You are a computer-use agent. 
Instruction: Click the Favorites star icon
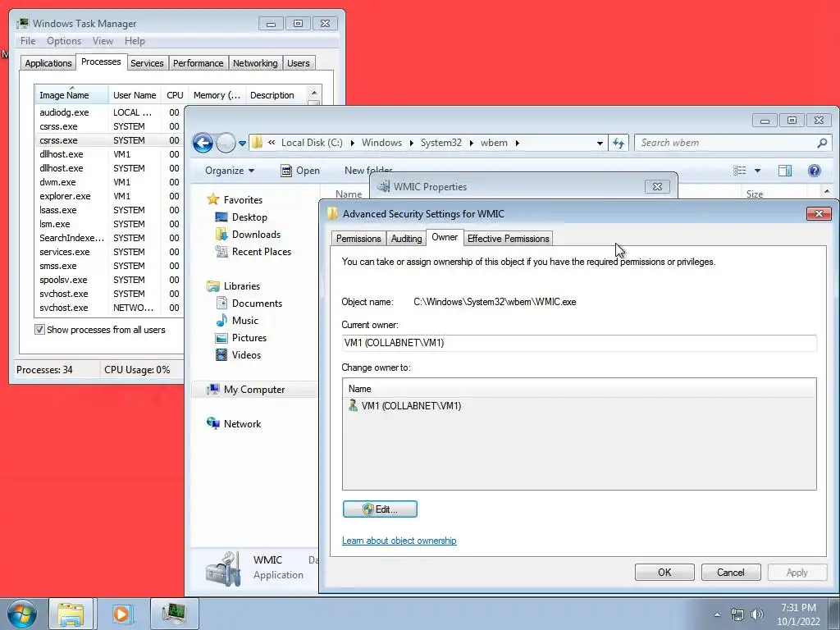pyautogui.click(x=213, y=199)
